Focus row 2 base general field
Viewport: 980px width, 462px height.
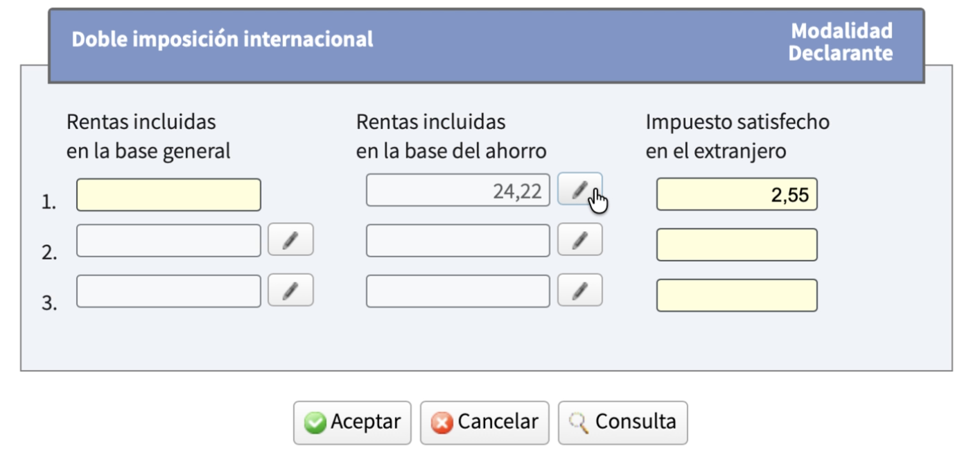tap(168, 240)
